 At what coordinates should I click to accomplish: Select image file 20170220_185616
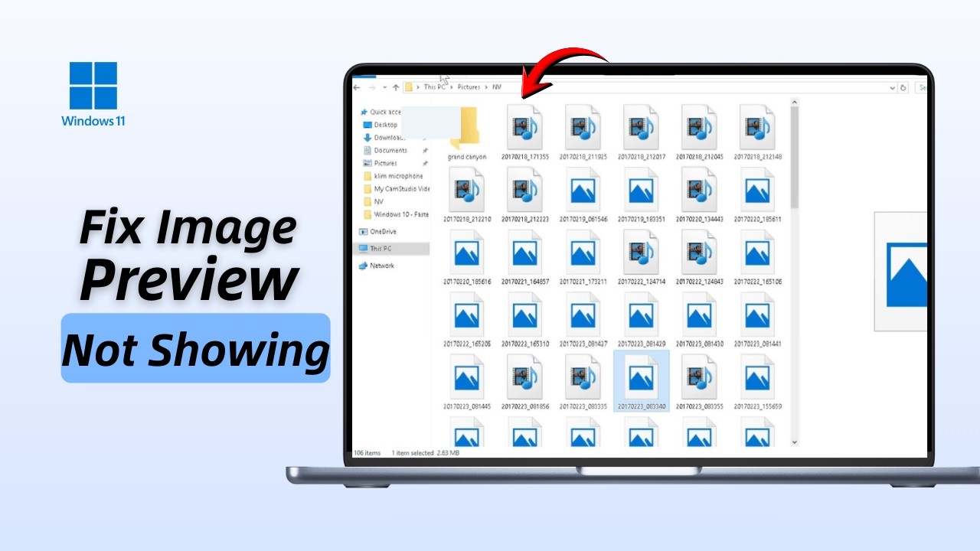tap(466, 257)
